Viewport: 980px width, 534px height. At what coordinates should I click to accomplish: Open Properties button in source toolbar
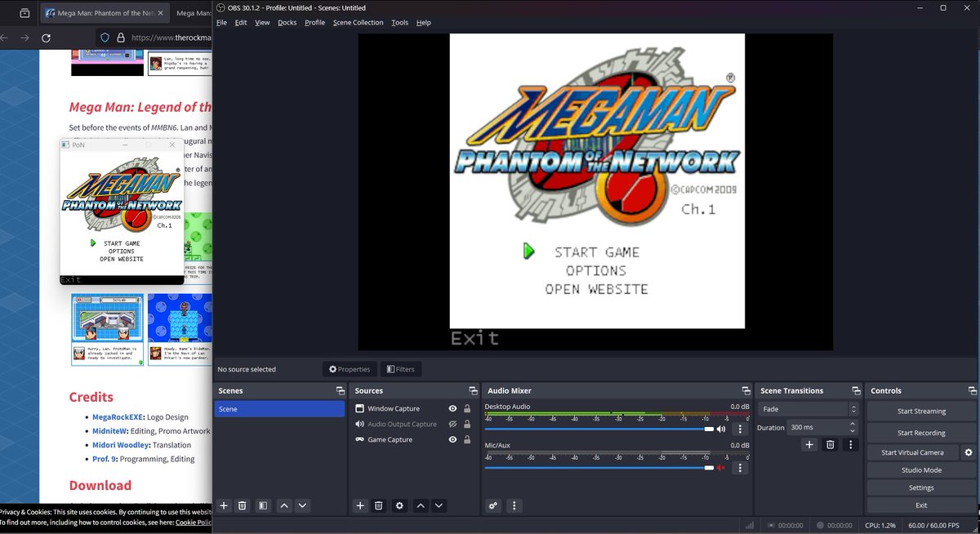(x=350, y=369)
